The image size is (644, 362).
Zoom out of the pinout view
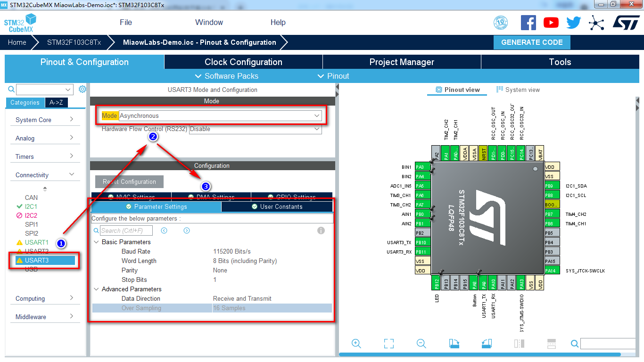(421, 344)
